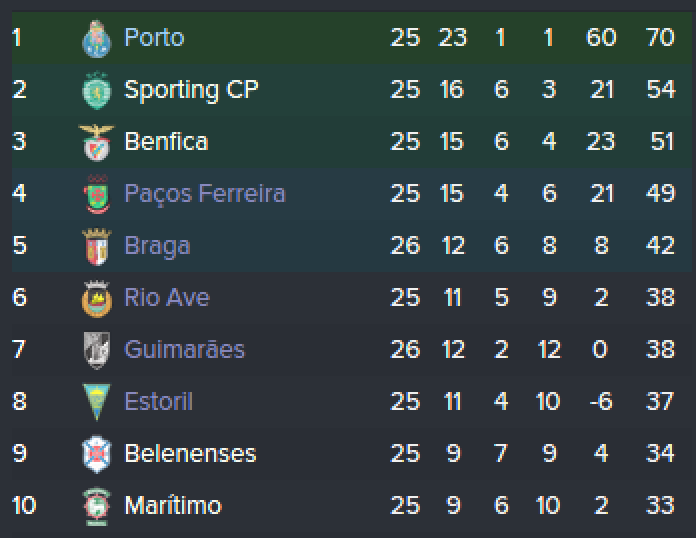Click Belenenses team name in table
Image resolution: width=696 pixels, height=538 pixels.
click(190, 454)
